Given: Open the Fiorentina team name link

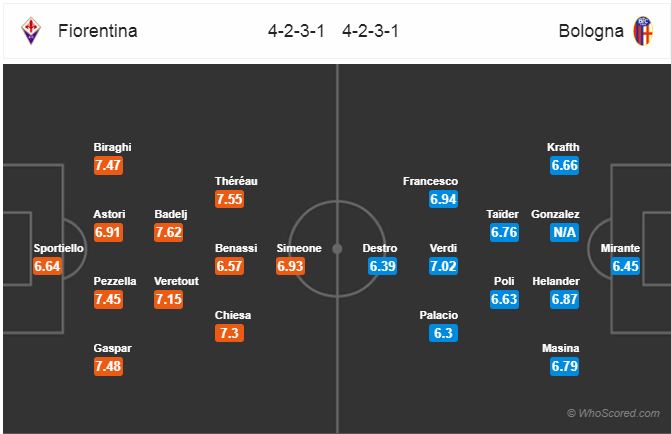Looking at the screenshot, I should [x=98, y=31].
